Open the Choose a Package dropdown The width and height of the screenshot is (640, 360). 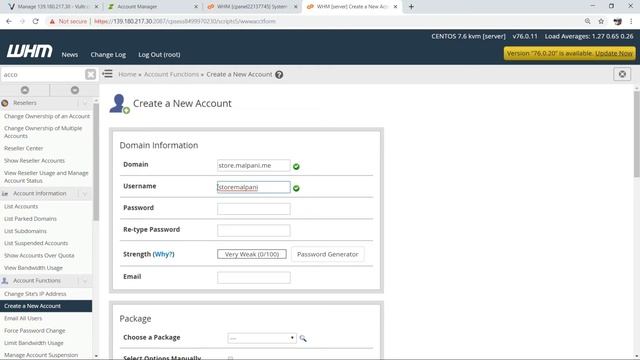tap(262, 338)
